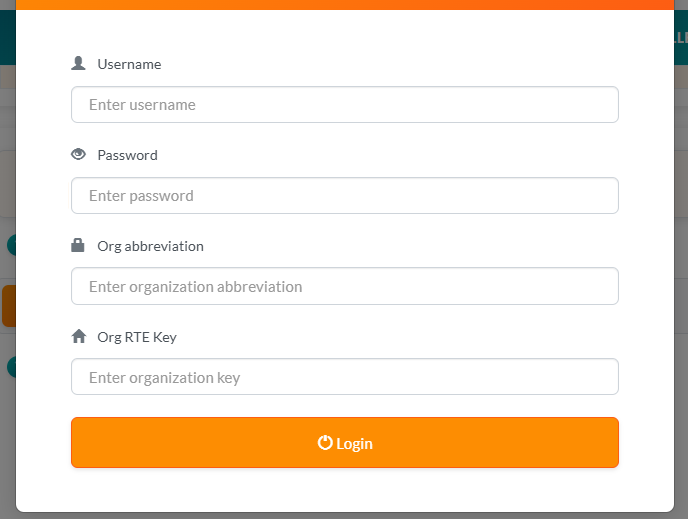Click the teal navbar text at the top right

(681, 37)
